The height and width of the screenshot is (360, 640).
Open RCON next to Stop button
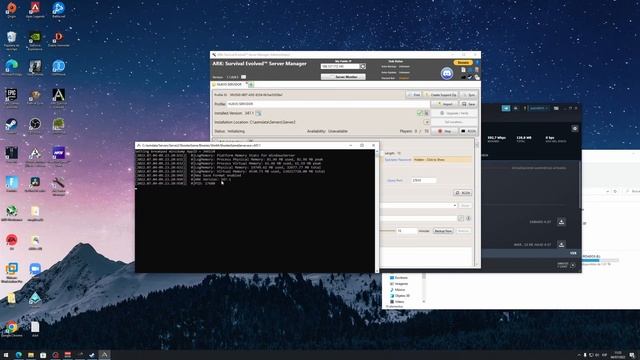[x=468, y=131]
